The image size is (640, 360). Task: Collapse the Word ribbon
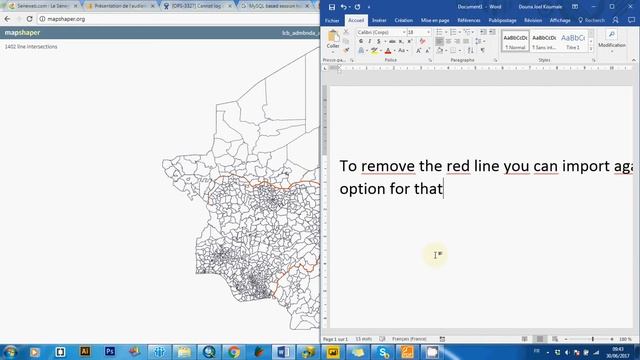[633, 60]
